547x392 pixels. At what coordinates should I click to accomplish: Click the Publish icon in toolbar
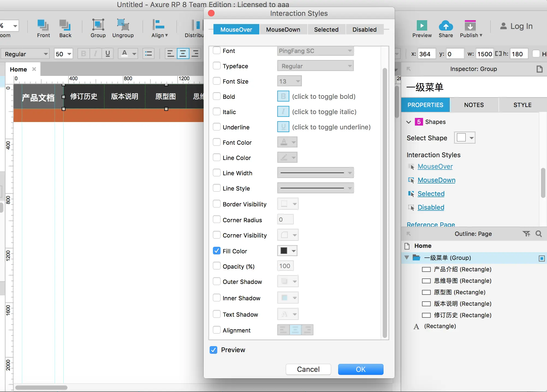(470, 26)
